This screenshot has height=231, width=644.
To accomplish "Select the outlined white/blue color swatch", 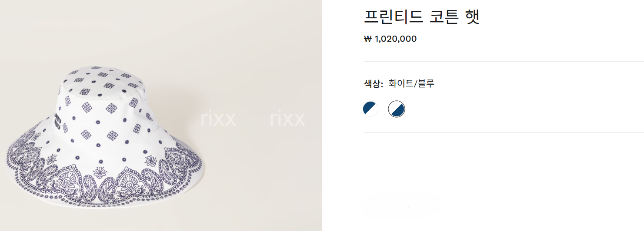I will (x=397, y=109).
